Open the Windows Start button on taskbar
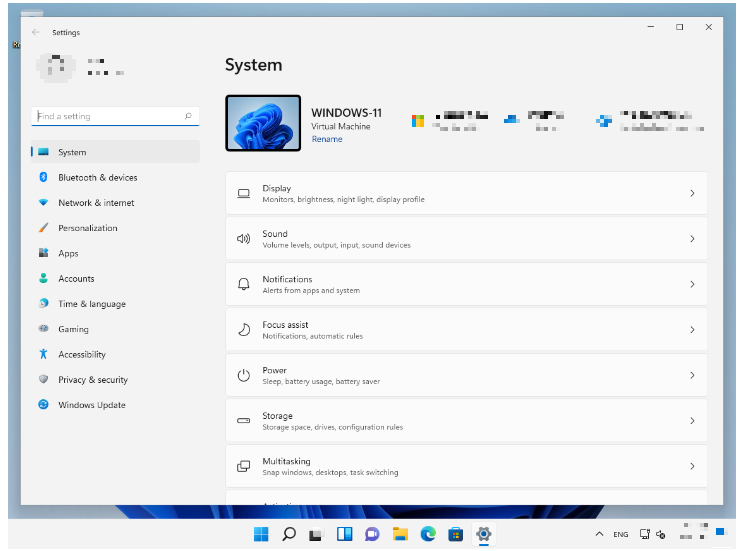 pos(261,534)
